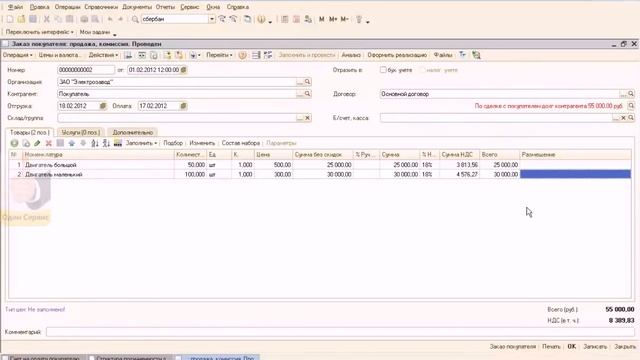The width and height of the screenshot is (640, 360).
Task: Open the Операция dropdown menu
Action: pos(18,55)
